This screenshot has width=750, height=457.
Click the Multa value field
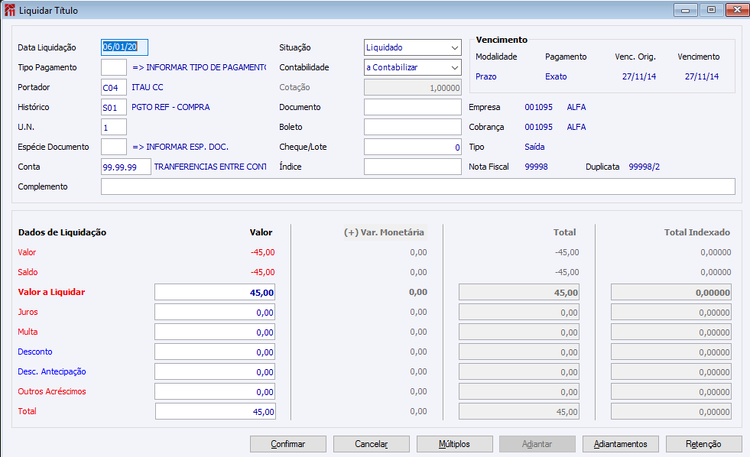tap(215, 332)
